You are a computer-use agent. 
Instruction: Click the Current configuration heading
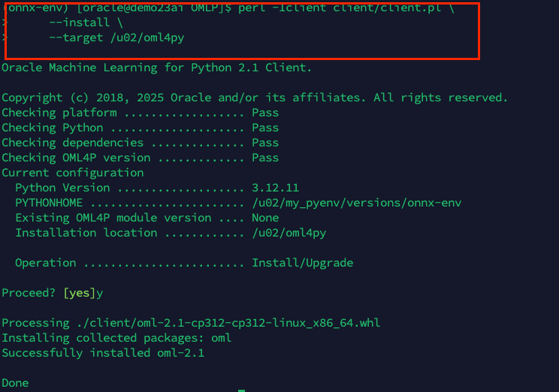[72, 173]
